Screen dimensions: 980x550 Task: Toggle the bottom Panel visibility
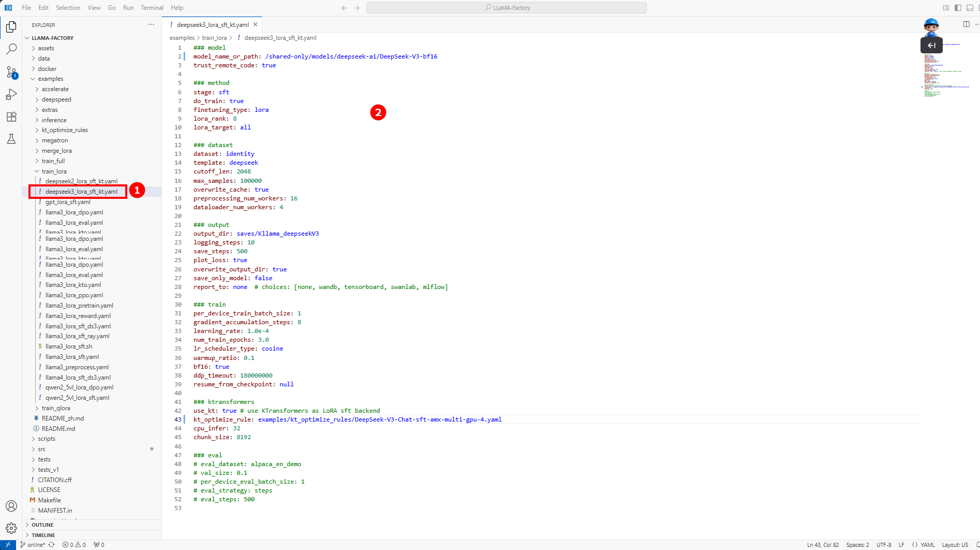coord(970,8)
